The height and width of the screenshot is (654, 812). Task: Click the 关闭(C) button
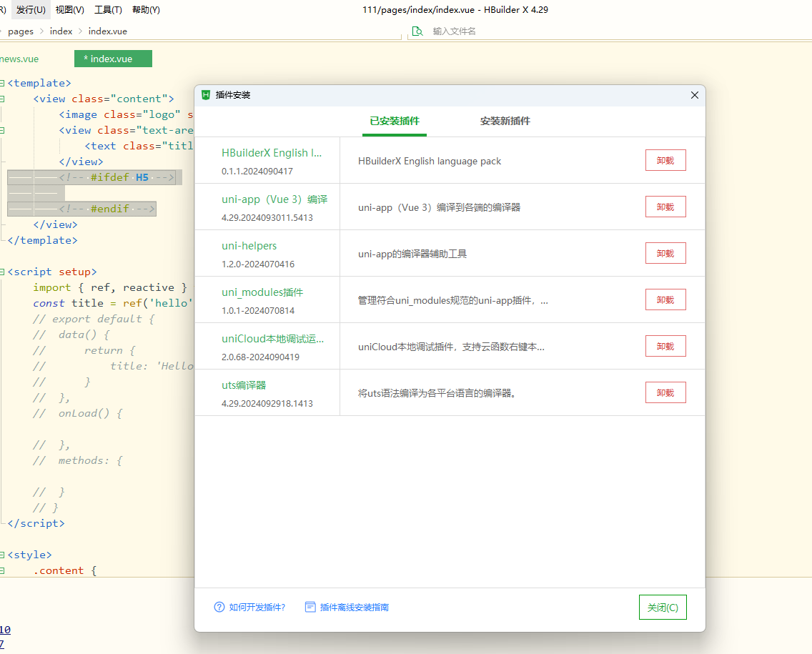click(x=663, y=608)
